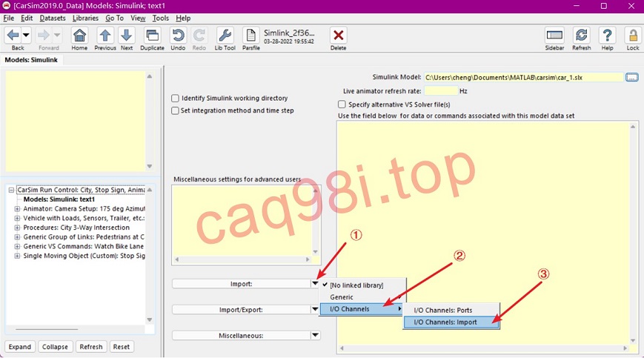Enable Identify Simulink working directory checkbox

175,98
